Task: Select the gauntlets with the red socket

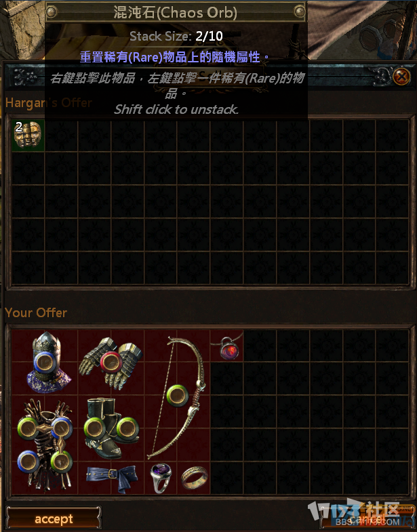Action: point(111,363)
